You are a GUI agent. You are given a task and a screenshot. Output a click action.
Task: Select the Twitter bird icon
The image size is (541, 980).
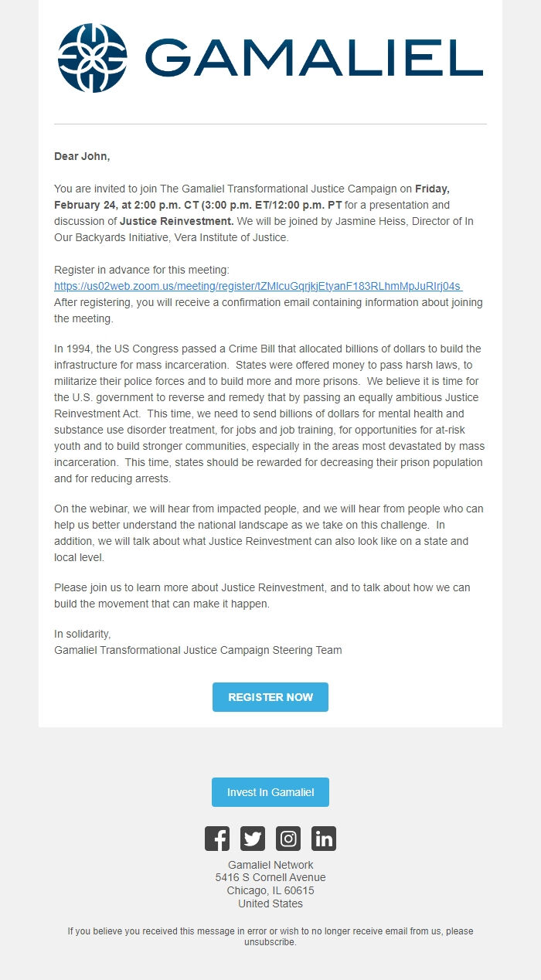tap(253, 838)
